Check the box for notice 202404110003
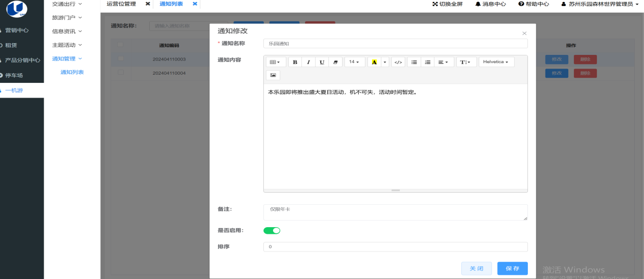This screenshot has width=644, height=279. pyautogui.click(x=121, y=59)
